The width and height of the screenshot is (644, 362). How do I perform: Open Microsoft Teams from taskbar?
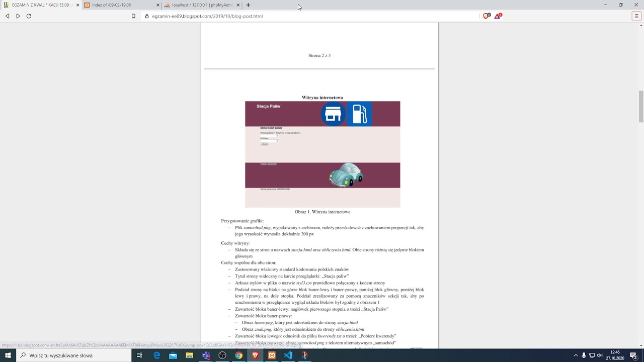tap(206, 355)
